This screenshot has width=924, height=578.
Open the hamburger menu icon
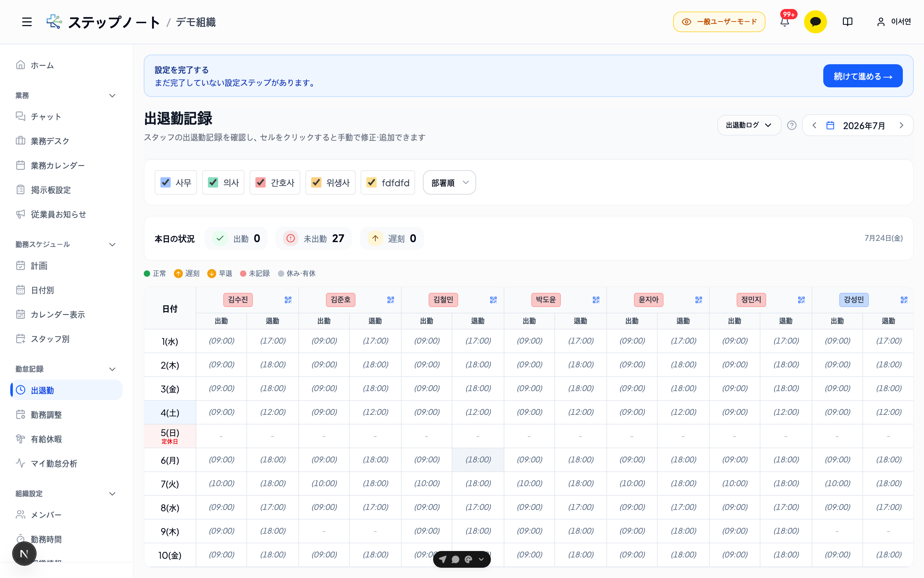point(27,22)
